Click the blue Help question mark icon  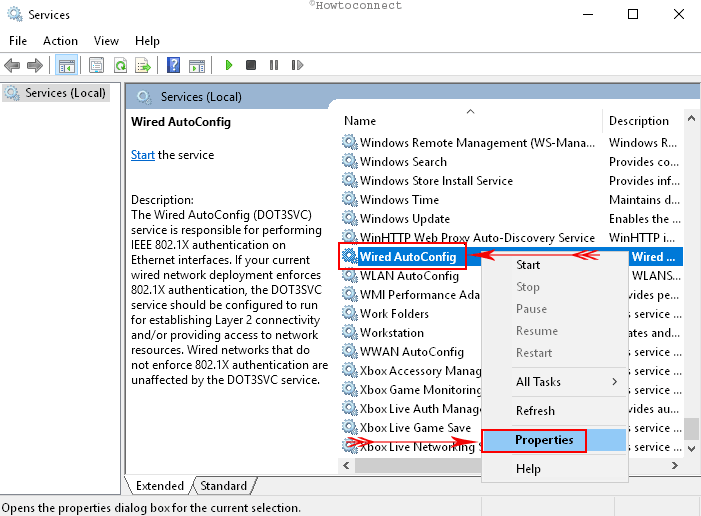coord(173,66)
